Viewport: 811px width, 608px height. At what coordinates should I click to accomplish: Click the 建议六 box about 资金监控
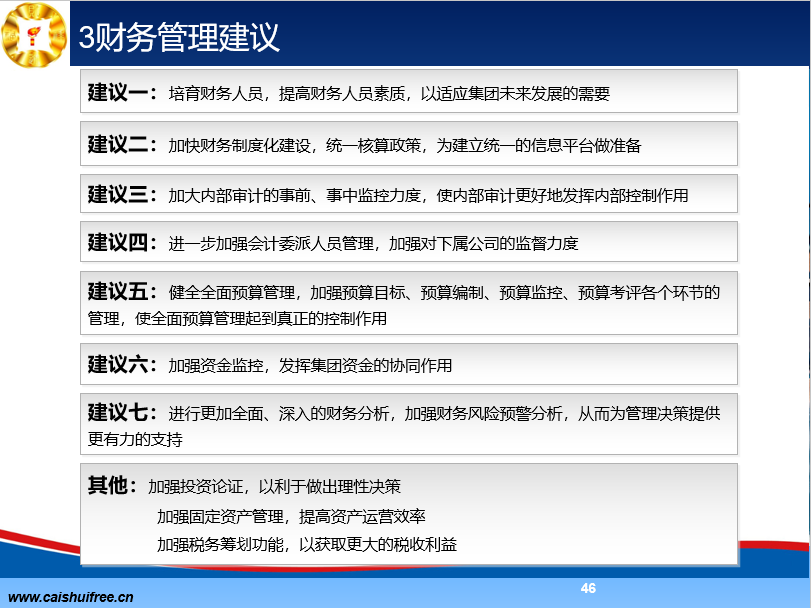pyautogui.click(x=409, y=364)
